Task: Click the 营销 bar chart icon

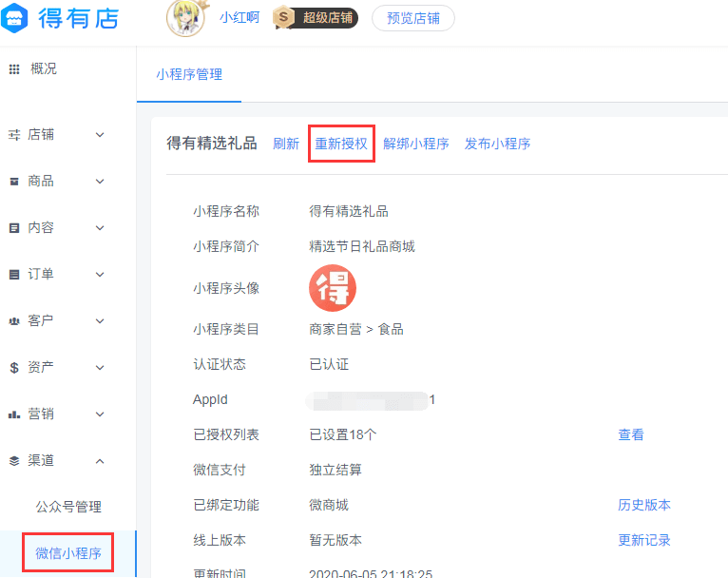Action: point(14,414)
